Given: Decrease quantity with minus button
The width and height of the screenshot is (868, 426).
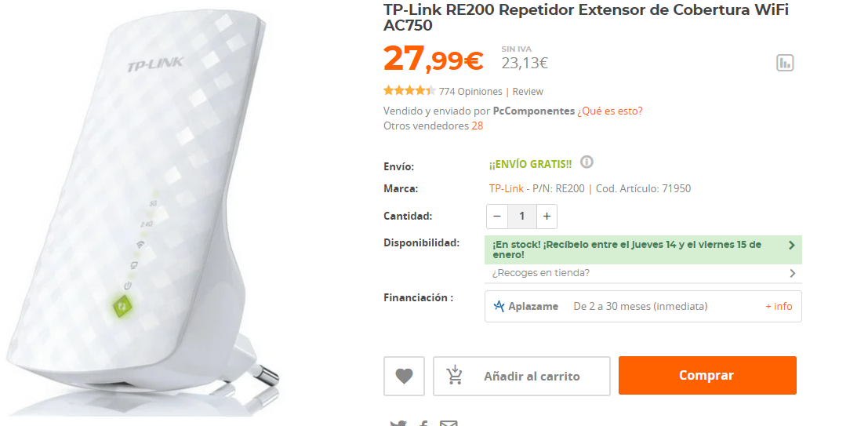Looking at the screenshot, I should click(x=496, y=217).
